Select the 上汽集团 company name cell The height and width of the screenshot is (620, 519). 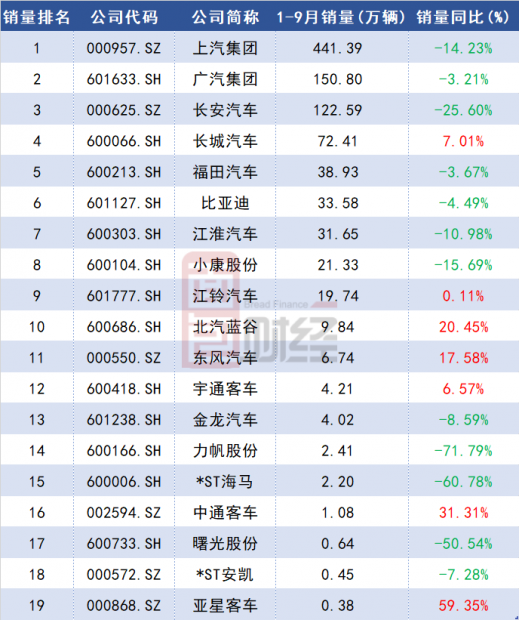(225, 48)
